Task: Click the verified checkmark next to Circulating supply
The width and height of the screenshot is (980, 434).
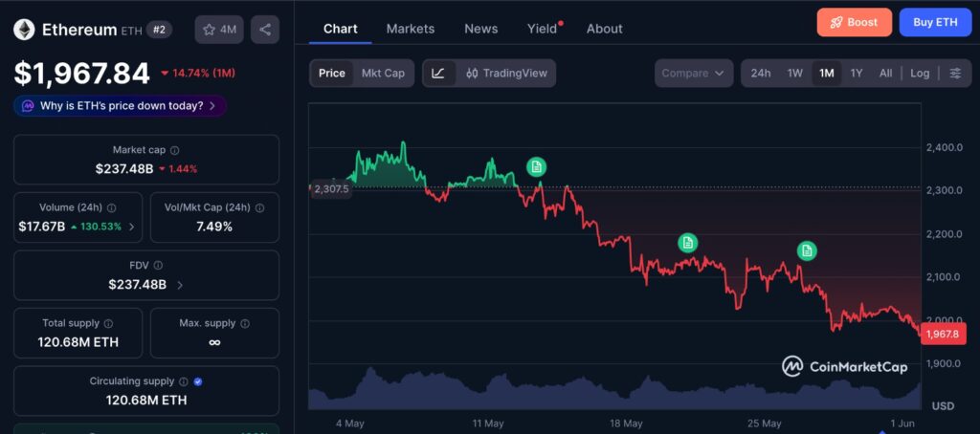Action: (x=198, y=380)
